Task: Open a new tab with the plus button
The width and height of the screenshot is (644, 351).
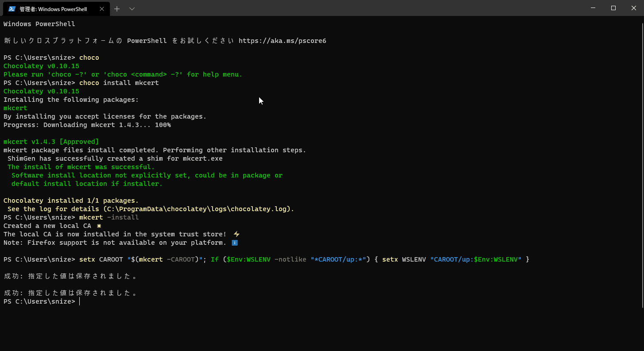Action: click(x=117, y=9)
